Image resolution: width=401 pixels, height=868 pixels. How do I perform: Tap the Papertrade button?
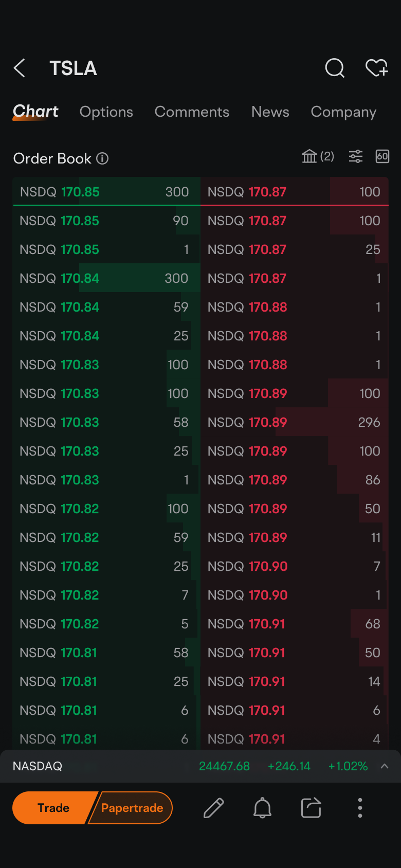[x=132, y=808]
